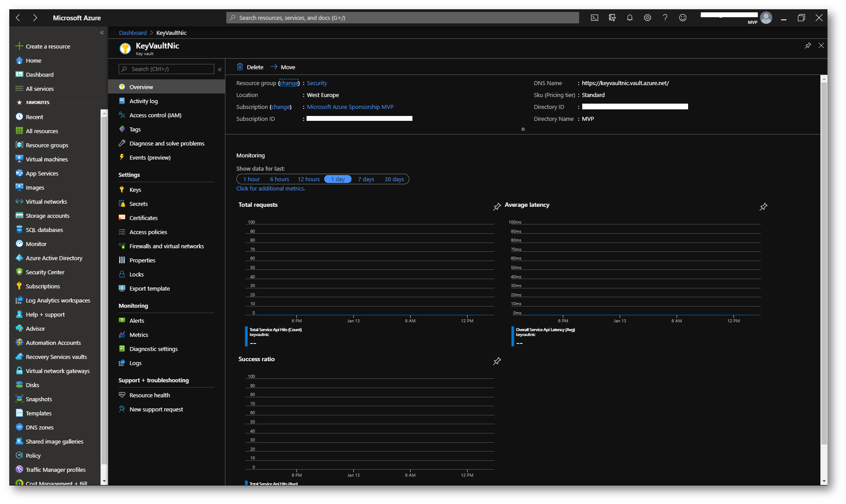
Task: Change the resource group link
Action: point(289,83)
